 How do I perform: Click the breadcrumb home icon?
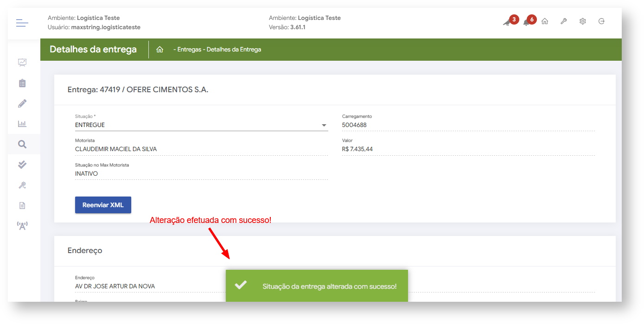159,50
